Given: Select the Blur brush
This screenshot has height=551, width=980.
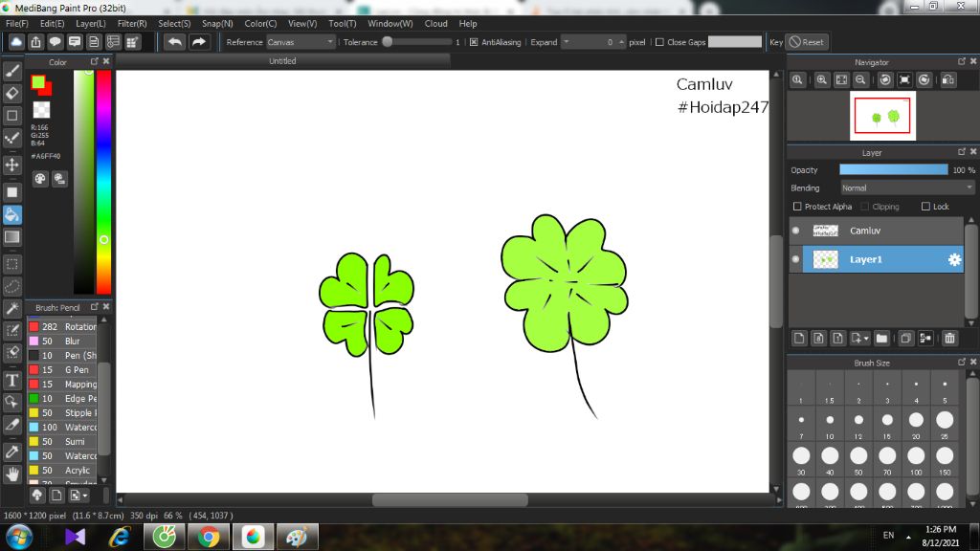Looking at the screenshot, I should tap(62, 342).
